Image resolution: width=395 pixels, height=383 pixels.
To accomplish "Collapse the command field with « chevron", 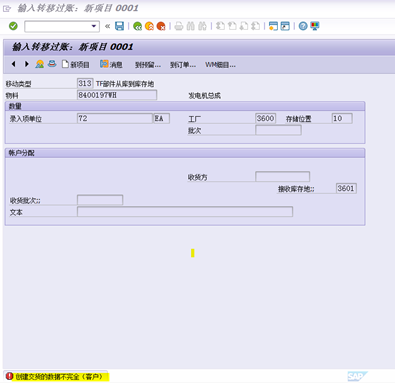I will tap(107, 26).
